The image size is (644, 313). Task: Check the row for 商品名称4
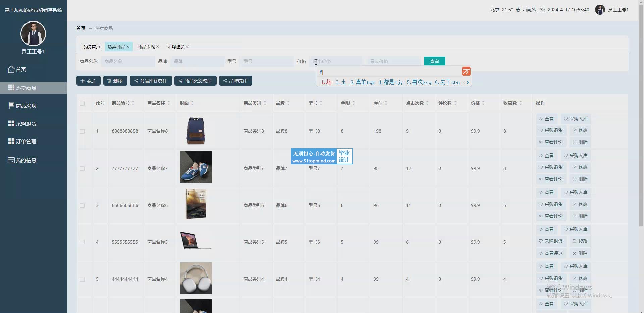point(83,279)
